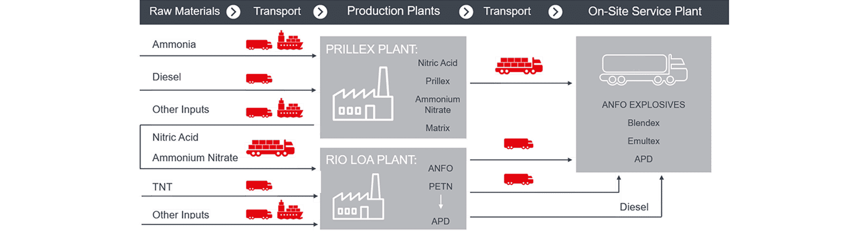Click the ship icon beside bottom Other Inputs
This screenshot has width=868, height=240.
(x=290, y=210)
